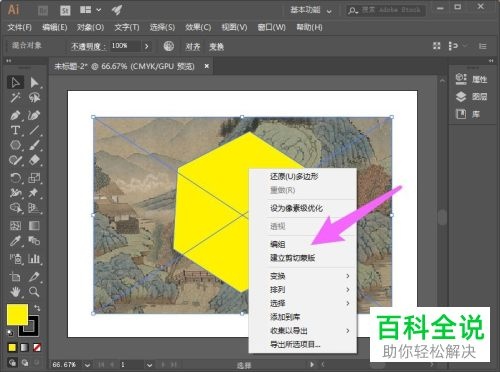The height and width of the screenshot is (372, 500).
Task: Pick the Magic Wand tool
Action: coord(15,98)
